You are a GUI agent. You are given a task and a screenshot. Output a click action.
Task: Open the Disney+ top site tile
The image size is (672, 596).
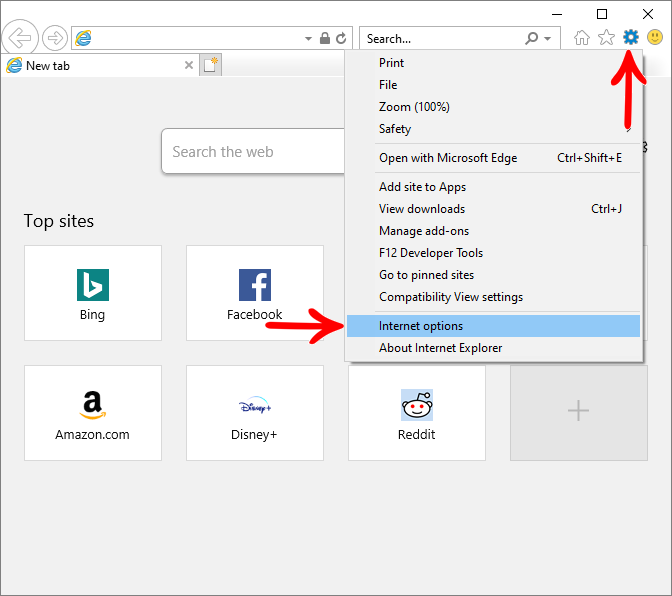tap(255, 413)
